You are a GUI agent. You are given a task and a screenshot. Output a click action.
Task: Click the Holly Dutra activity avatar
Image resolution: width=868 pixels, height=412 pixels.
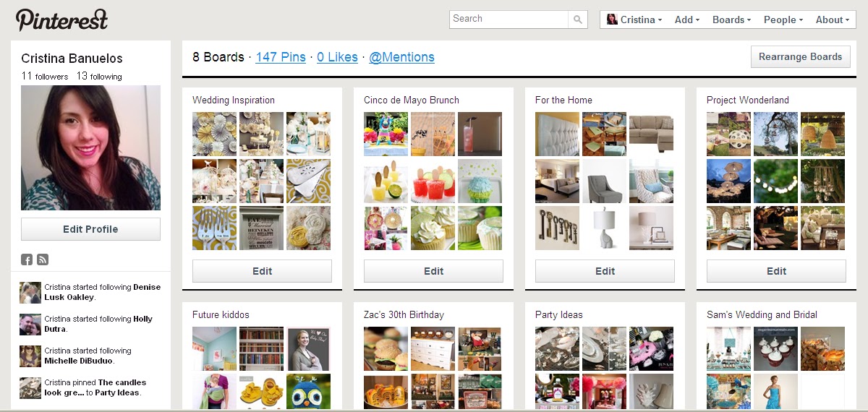pyautogui.click(x=30, y=325)
